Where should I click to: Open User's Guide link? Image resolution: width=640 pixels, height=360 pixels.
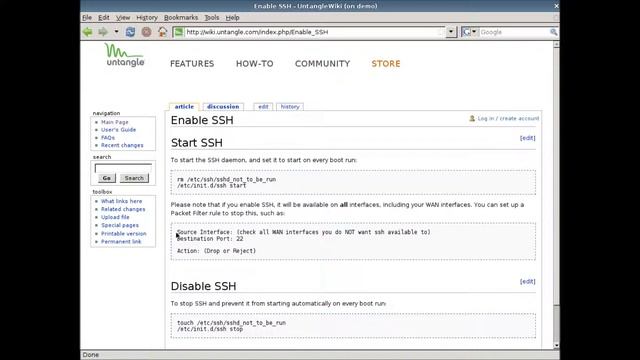tap(118, 130)
